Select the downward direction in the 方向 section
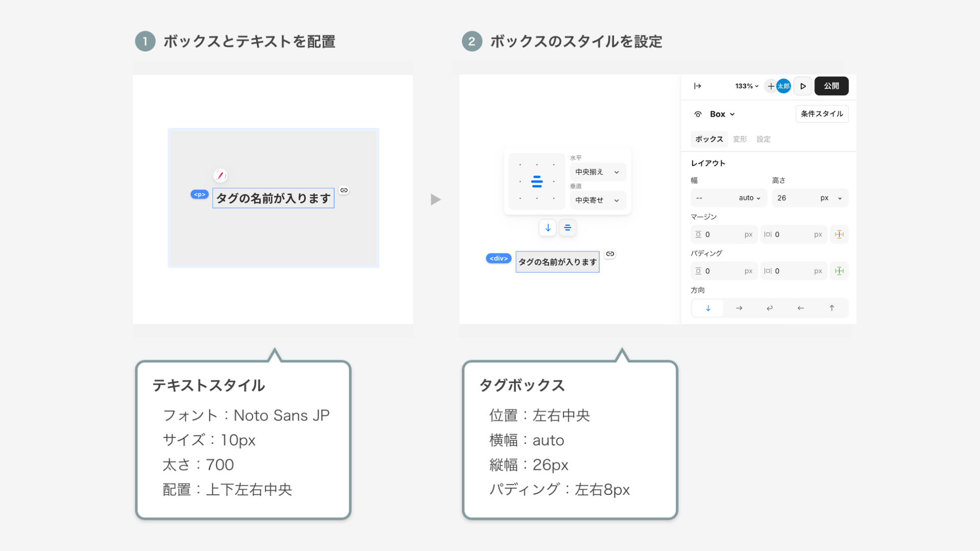The height and width of the screenshot is (551, 980). point(707,308)
